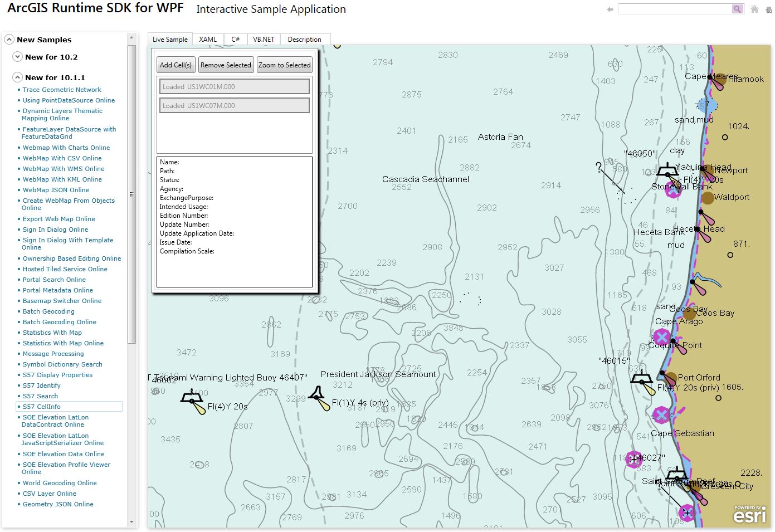The image size is (775, 532).
Task: Open Sign In Dialog With Template Online
Action: 67,244
